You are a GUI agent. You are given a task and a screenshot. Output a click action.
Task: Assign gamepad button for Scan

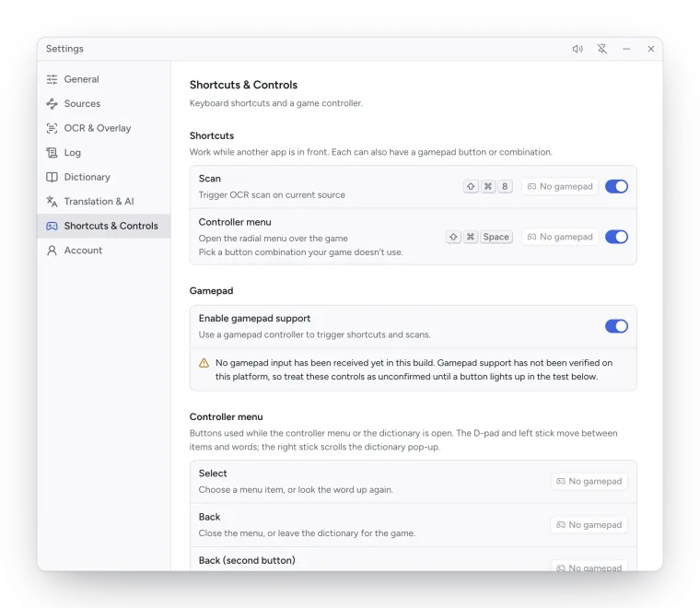560,187
